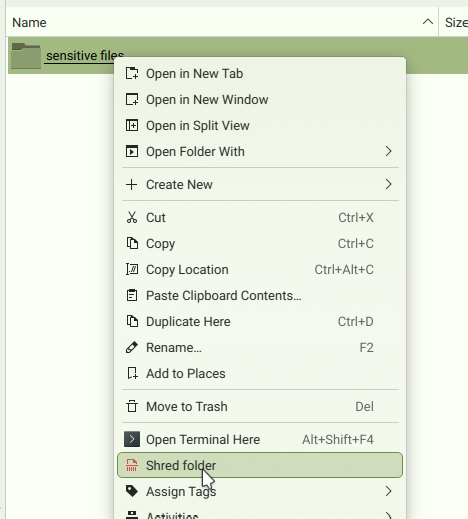This screenshot has width=468, height=519.
Task: Click the pencil icon beside Rename
Action: (x=132, y=347)
